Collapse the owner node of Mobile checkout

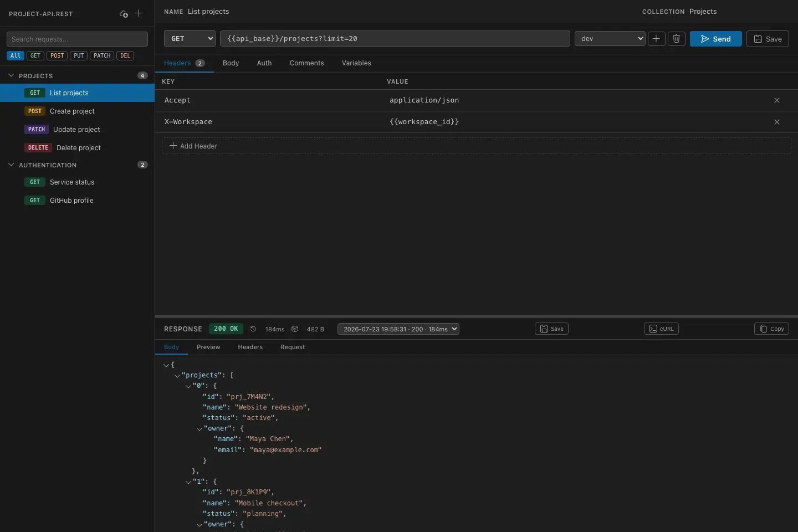pyautogui.click(x=199, y=525)
